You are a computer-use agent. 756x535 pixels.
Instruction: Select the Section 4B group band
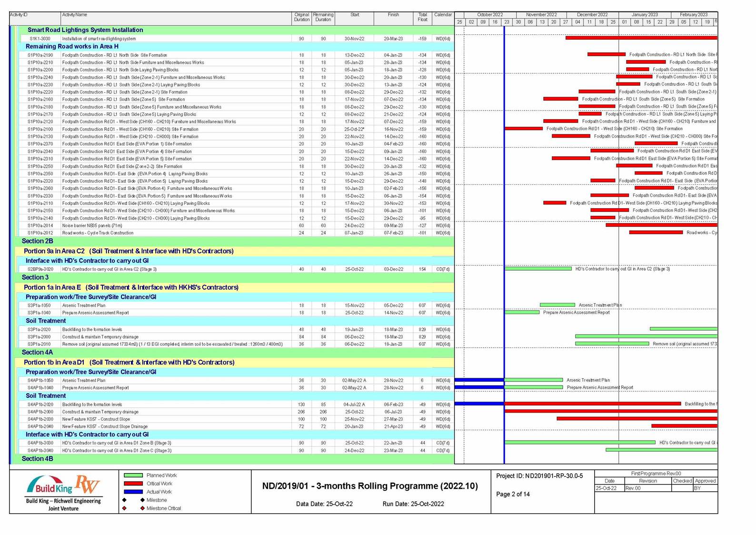[233, 459]
